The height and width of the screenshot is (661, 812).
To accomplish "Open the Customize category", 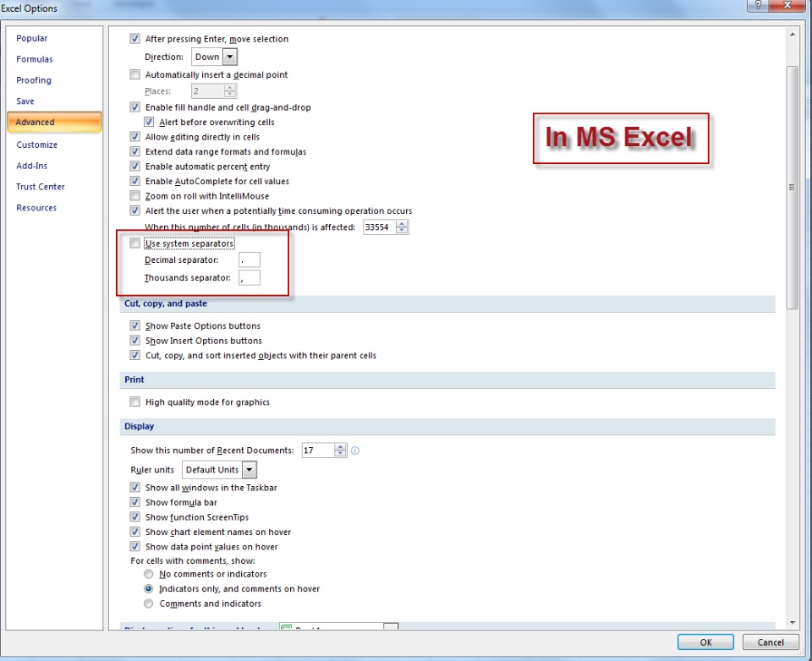I will pyautogui.click(x=36, y=145).
